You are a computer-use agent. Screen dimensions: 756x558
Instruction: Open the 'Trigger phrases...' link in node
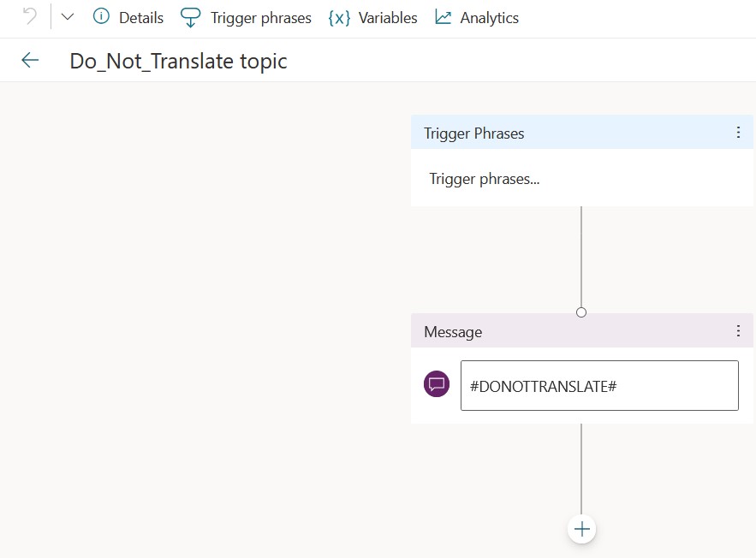484,179
